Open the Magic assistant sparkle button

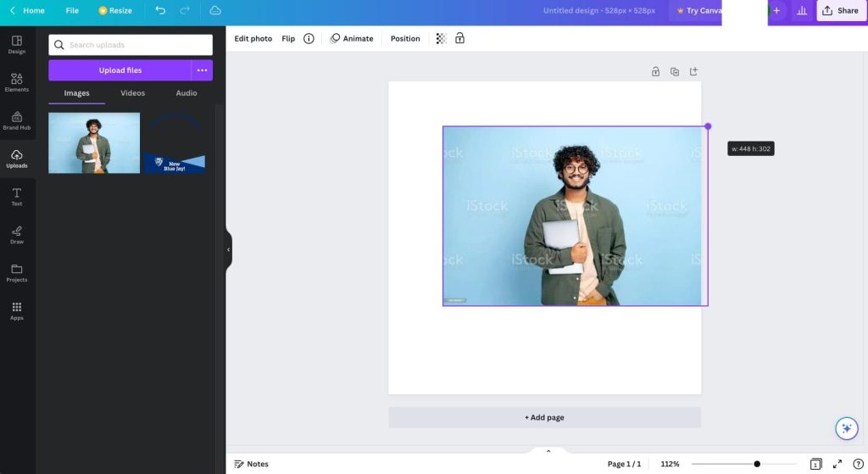[x=847, y=428]
